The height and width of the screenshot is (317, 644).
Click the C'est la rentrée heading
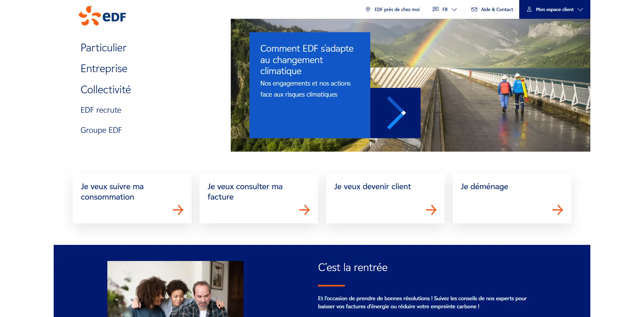tap(353, 267)
